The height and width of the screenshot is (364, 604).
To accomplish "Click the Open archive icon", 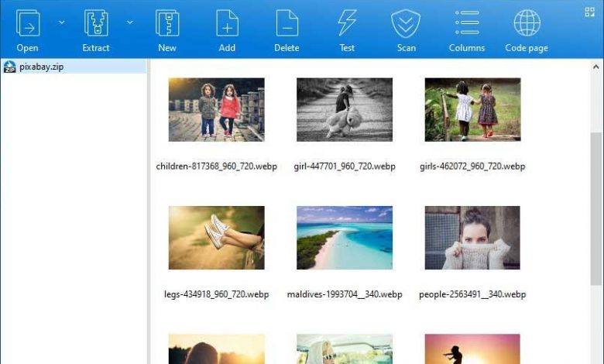I will (28, 23).
